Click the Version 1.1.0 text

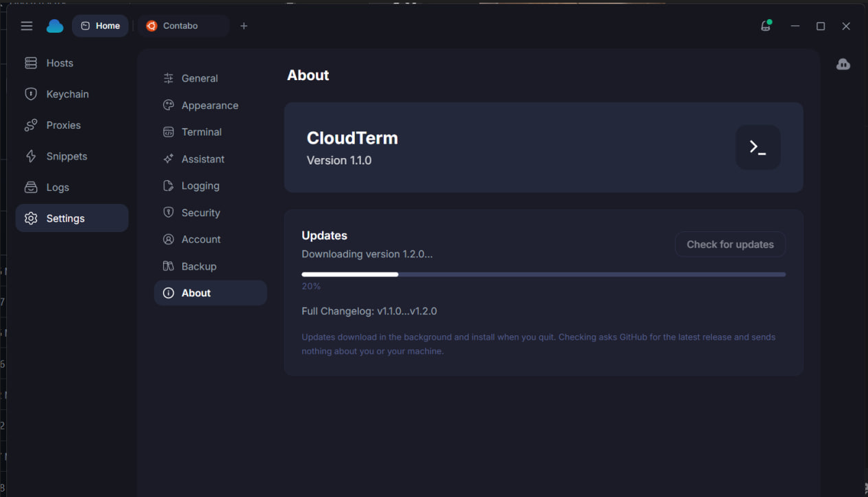click(x=339, y=160)
